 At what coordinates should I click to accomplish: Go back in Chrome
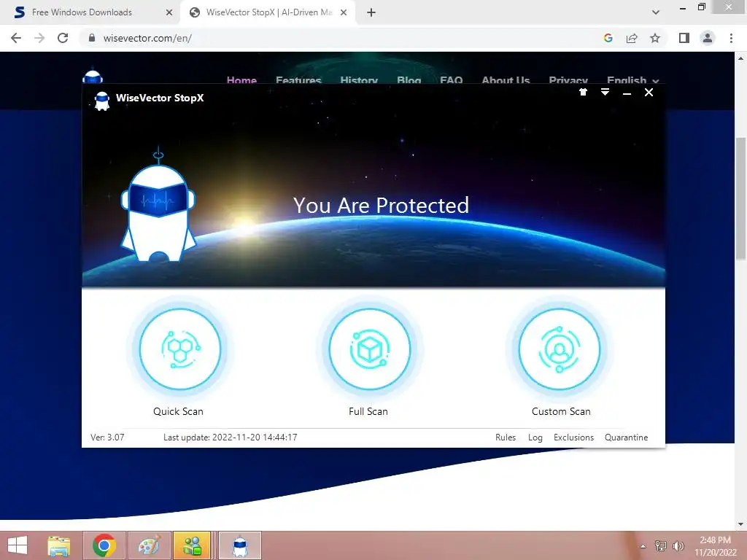pyautogui.click(x=16, y=38)
